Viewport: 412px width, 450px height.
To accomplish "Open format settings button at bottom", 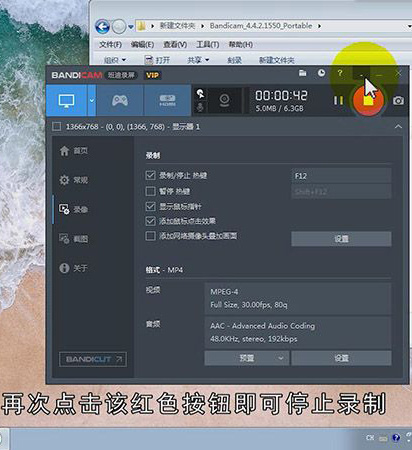I will pos(341,358).
